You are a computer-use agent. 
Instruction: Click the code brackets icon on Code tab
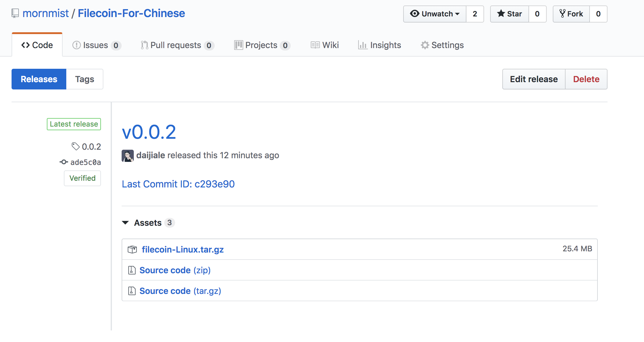pyautogui.click(x=26, y=45)
